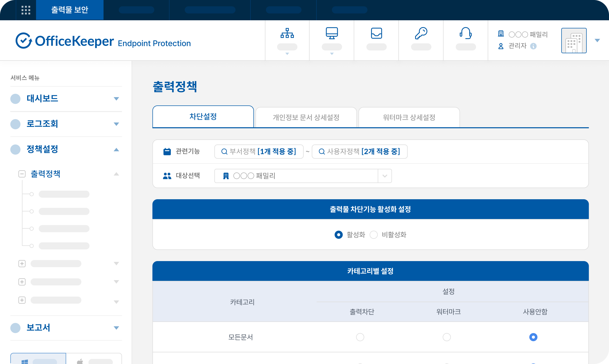The width and height of the screenshot is (609, 364).
Task: Click the OfficeKeeper logo
Action: pyautogui.click(x=65, y=41)
